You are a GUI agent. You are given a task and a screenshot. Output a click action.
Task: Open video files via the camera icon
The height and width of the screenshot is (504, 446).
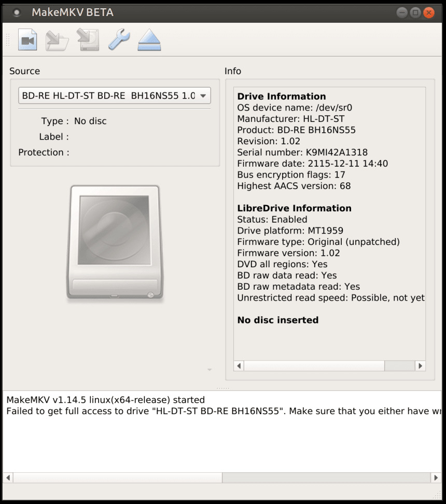pyautogui.click(x=27, y=39)
